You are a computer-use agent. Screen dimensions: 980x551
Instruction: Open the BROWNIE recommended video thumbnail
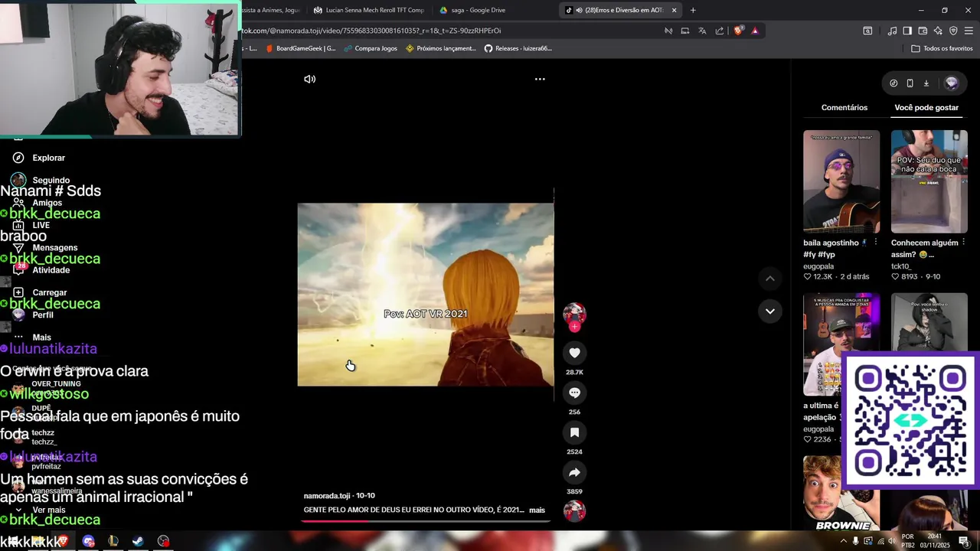pos(841,494)
